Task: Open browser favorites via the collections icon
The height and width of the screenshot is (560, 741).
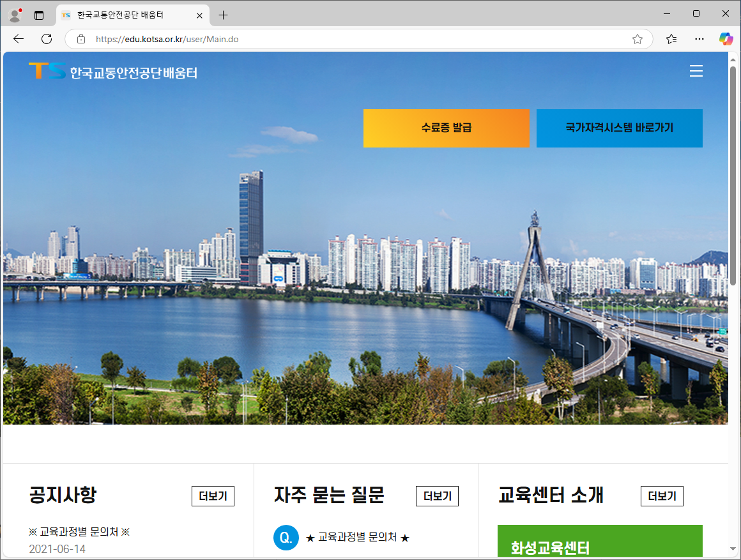Action: tap(671, 38)
